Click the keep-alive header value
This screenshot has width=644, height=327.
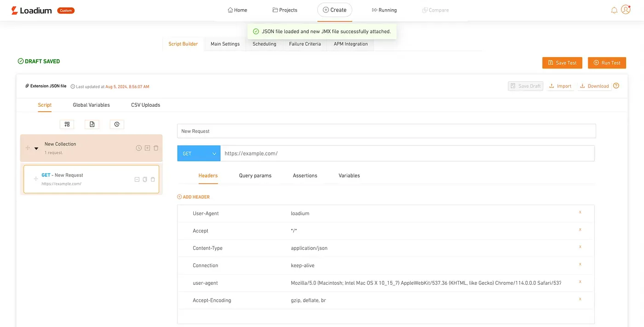303,265
